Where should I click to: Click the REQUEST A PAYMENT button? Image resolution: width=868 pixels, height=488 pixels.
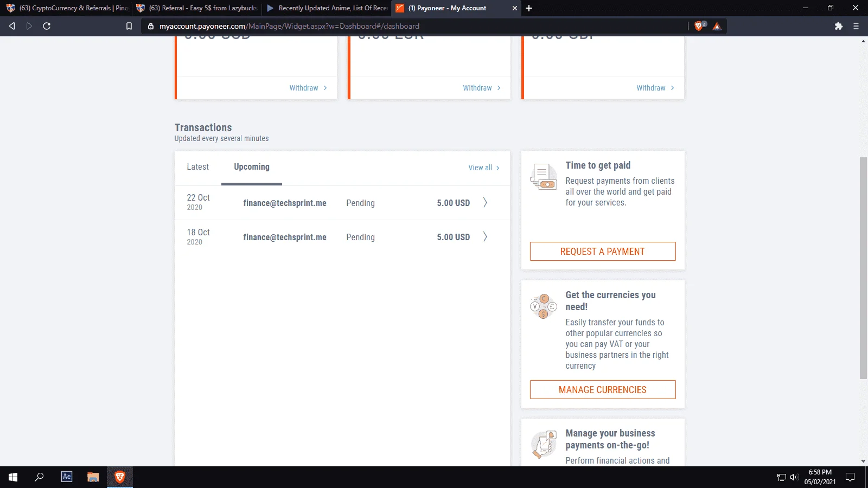[x=603, y=252]
